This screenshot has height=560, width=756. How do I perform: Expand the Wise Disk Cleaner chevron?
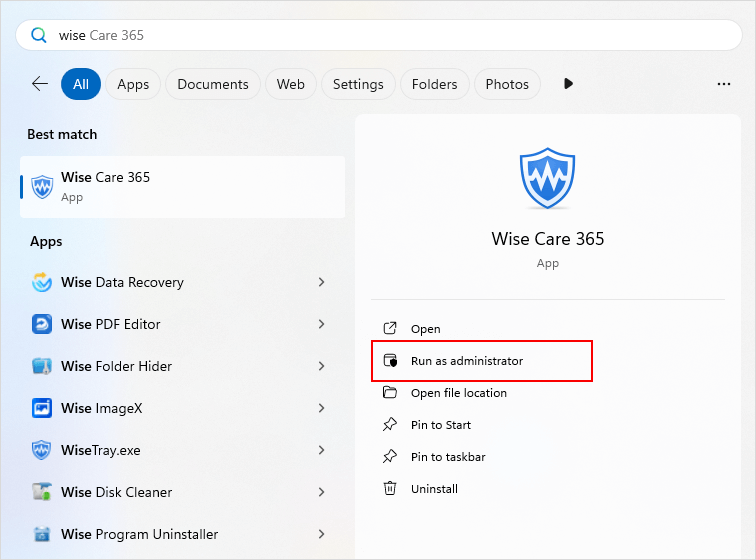tap(322, 492)
